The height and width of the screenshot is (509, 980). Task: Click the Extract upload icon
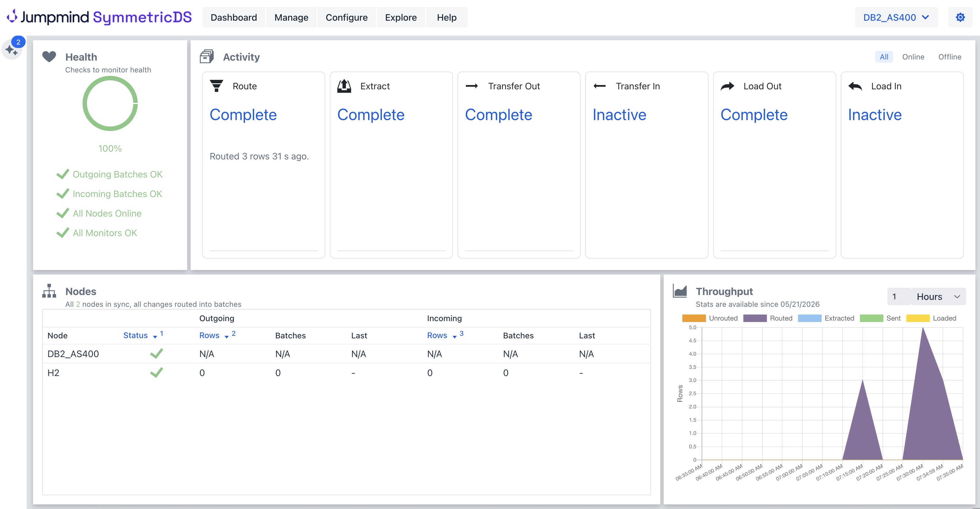click(344, 86)
